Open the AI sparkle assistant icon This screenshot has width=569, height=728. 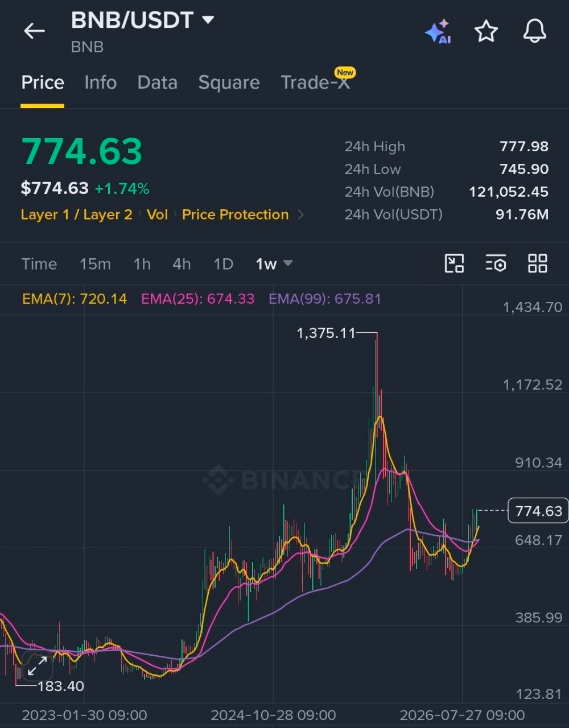[x=438, y=31]
